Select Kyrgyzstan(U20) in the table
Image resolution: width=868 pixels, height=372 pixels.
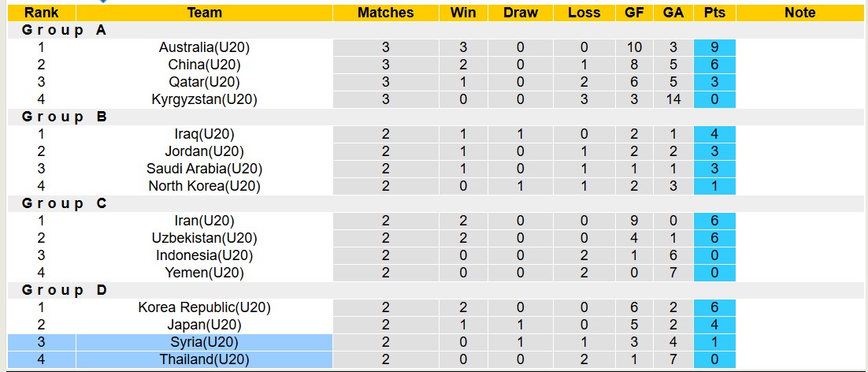coord(205,99)
